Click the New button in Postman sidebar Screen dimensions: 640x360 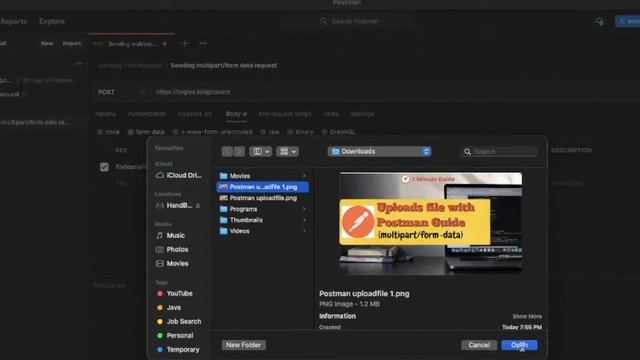click(x=47, y=43)
